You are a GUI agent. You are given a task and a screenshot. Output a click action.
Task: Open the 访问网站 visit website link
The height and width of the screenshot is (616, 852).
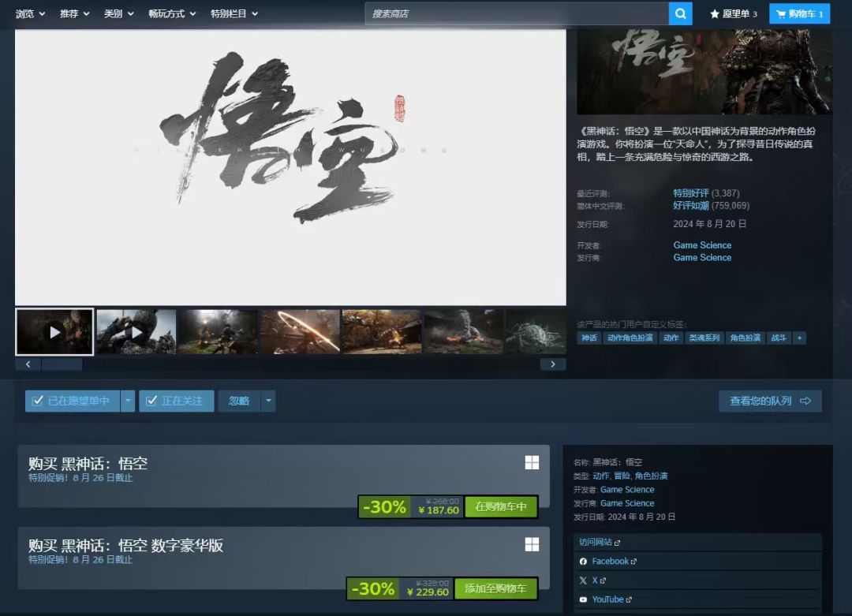[600, 542]
